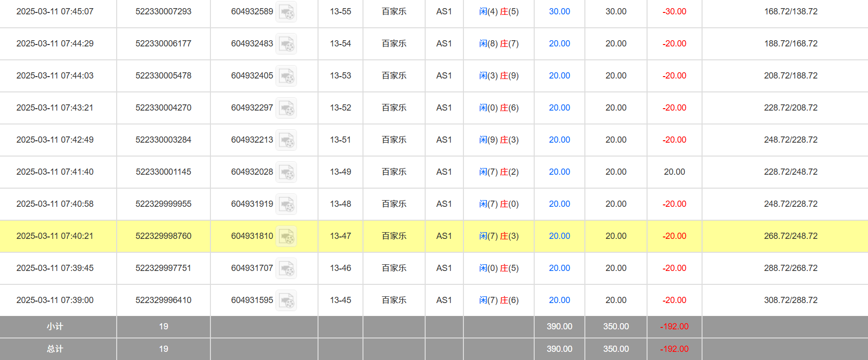
Task: Click blue 20.00 amount in round 13-49 row
Action: [559, 172]
